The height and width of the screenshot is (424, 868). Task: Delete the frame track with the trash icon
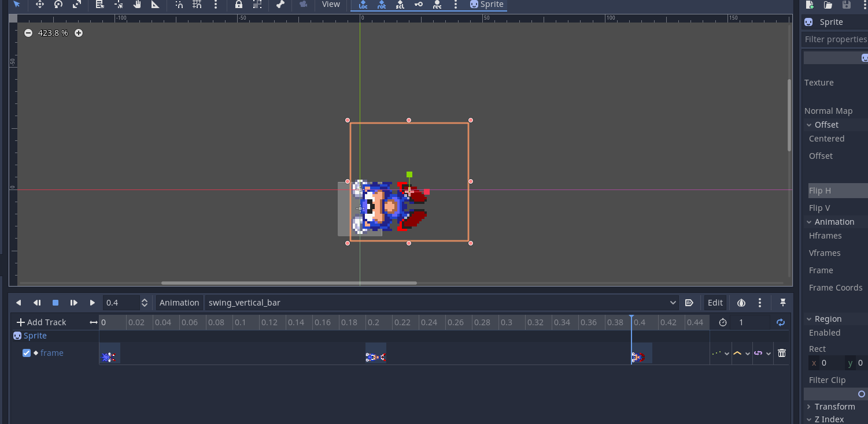[x=781, y=353]
